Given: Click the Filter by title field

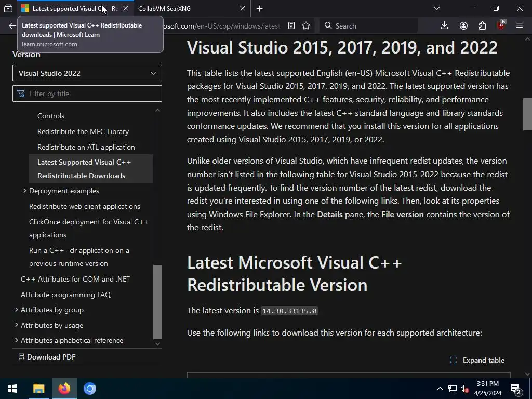Looking at the screenshot, I should click(x=87, y=94).
